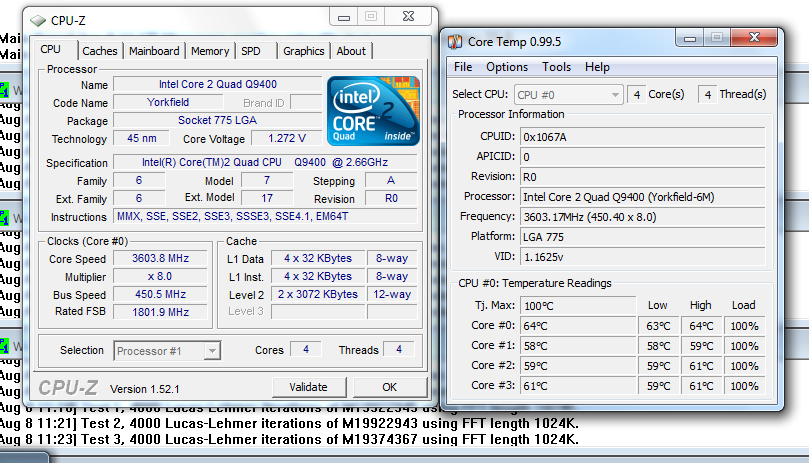809x463 pixels.
Task: Click the Core Temp title bar icon
Action: coord(455,42)
